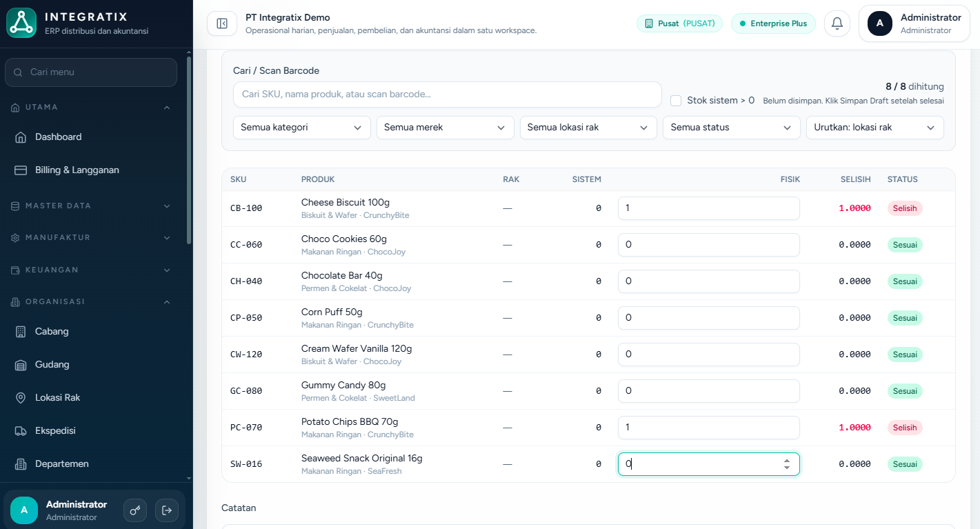Image resolution: width=980 pixels, height=529 pixels.
Task: Click the Dashboard home icon
Action: tap(21, 137)
